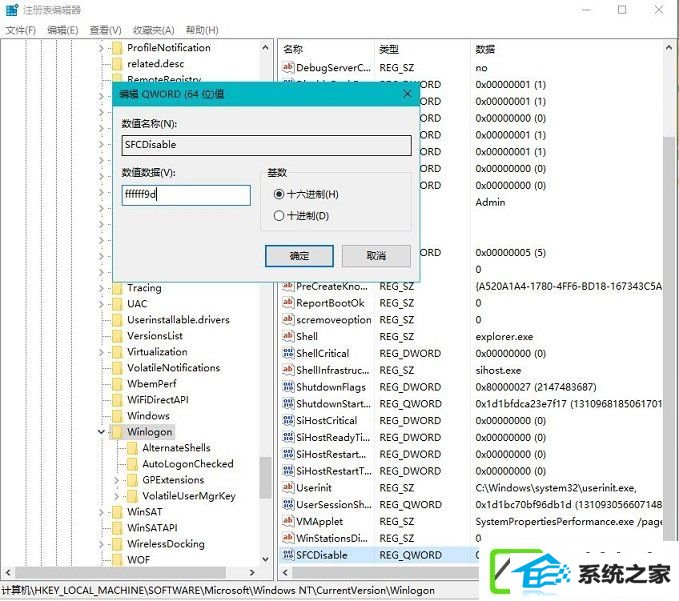The height and width of the screenshot is (601, 679).
Task: Open the 收藏夹(A) Favorites menu
Action: [153, 30]
